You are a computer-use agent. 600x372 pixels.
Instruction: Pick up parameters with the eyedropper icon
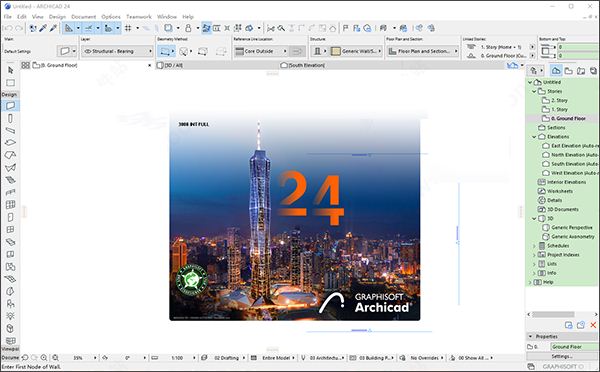(x=43, y=28)
